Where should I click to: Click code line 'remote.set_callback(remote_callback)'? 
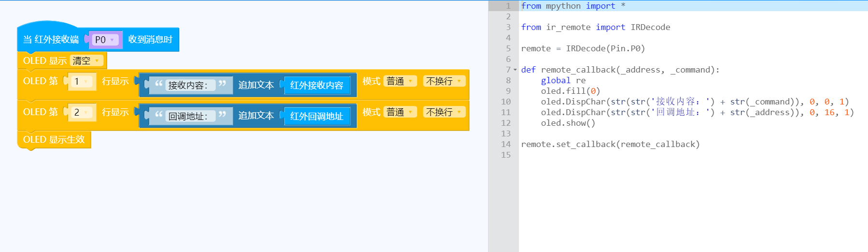(610, 144)
